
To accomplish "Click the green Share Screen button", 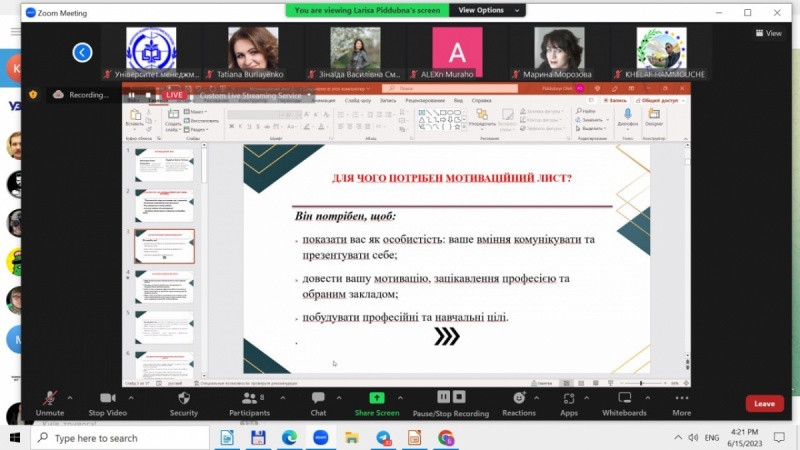I will tap(377, 401).
